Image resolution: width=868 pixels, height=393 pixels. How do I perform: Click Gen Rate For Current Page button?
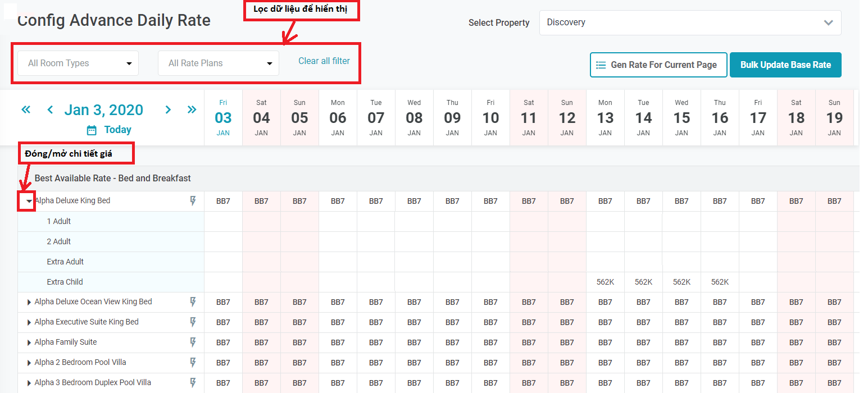coord(658,65)
